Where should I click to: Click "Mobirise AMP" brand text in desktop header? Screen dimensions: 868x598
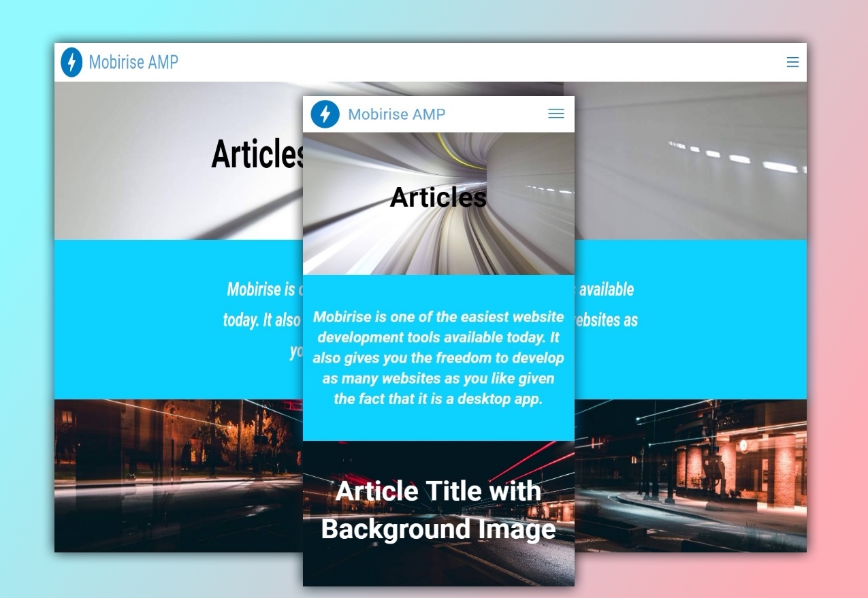pyautogui.click(x=133, y=63)
